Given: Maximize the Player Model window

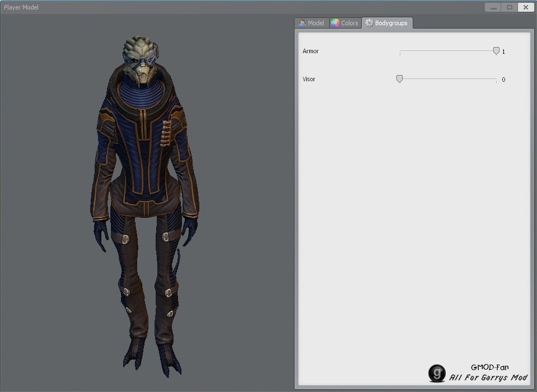Looking at the screenshot, I should click(x=509, y=7).
